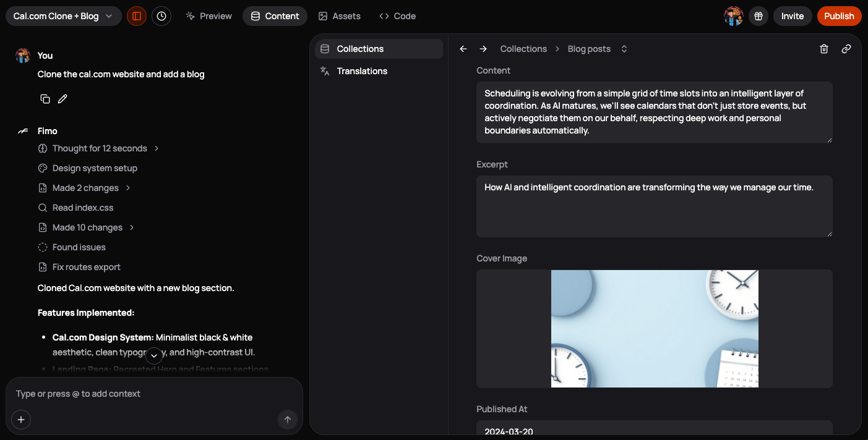Viewport: 868px width, 440px height.
Task: Edit the prompt using the pencil icon
Action: click(62, 98)
